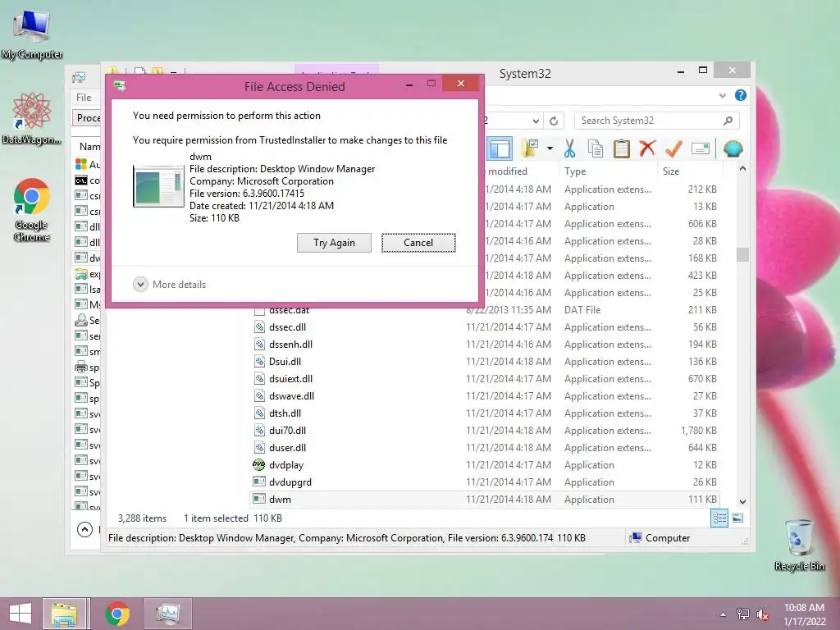The height and width of the screenshot is (630, 840).
Task: Open the Windows Start button
Action: tap(21, 614)
